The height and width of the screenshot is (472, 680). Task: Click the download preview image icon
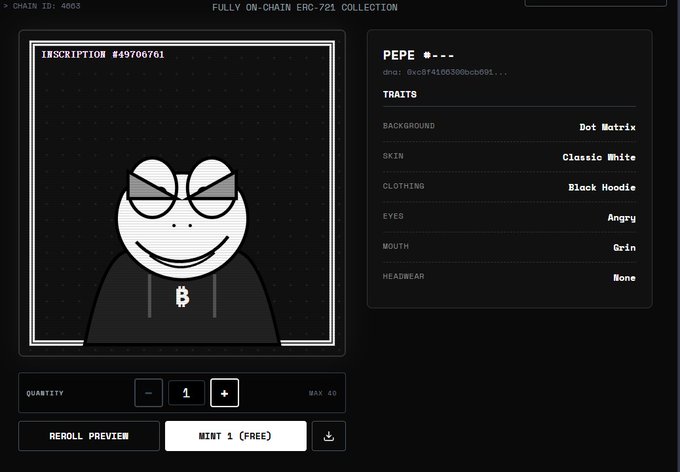(329, 436)
